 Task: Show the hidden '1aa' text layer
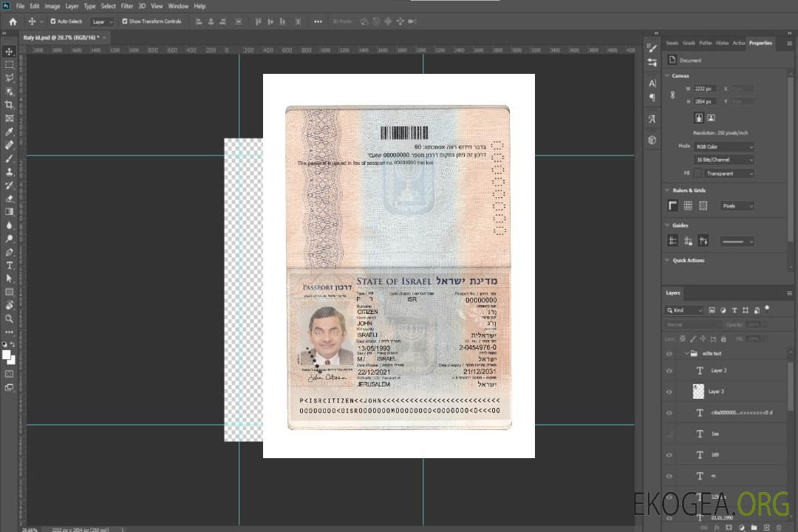669,434
